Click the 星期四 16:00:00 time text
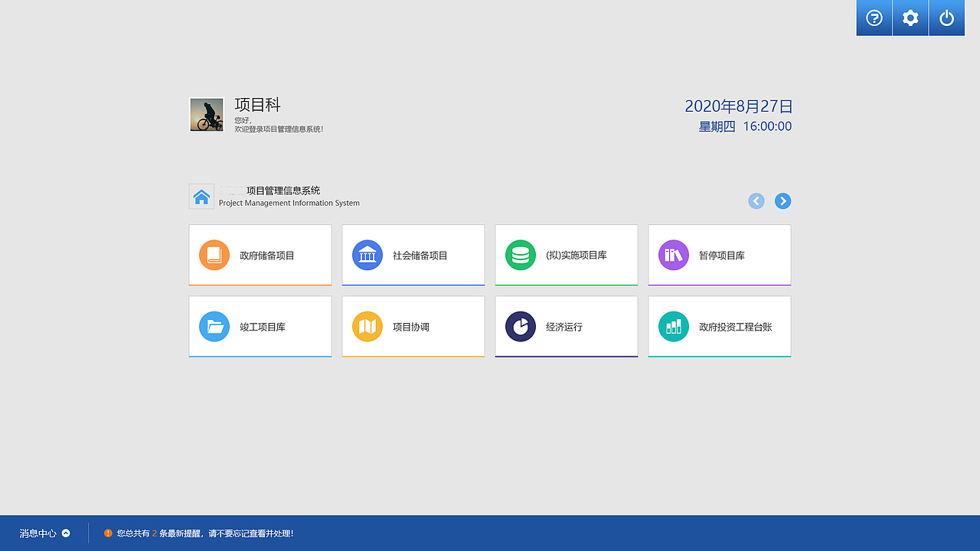Viewport: 980px width, 551px height. click(746, 126)
